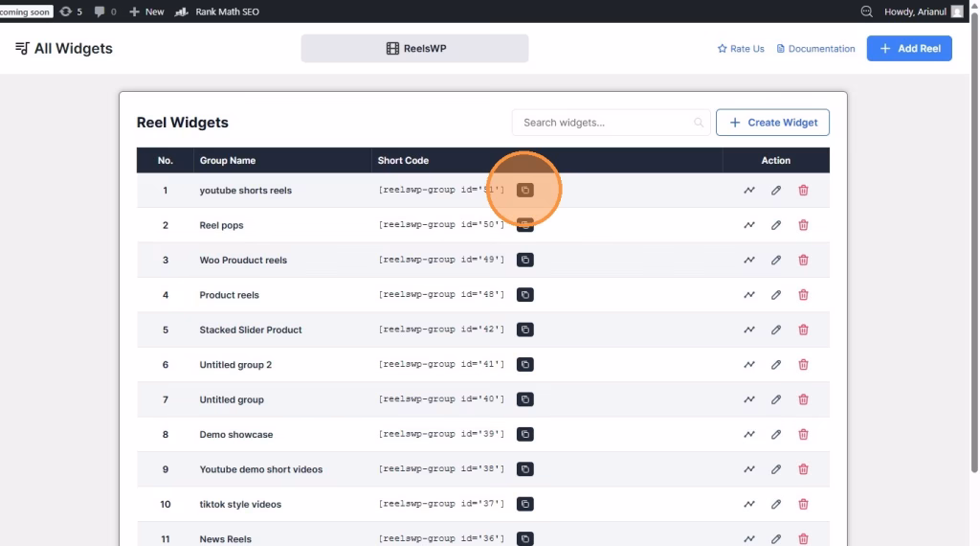Focus the Search widgets input field
This screenshot has width=980, height=546.
point(605,123)
